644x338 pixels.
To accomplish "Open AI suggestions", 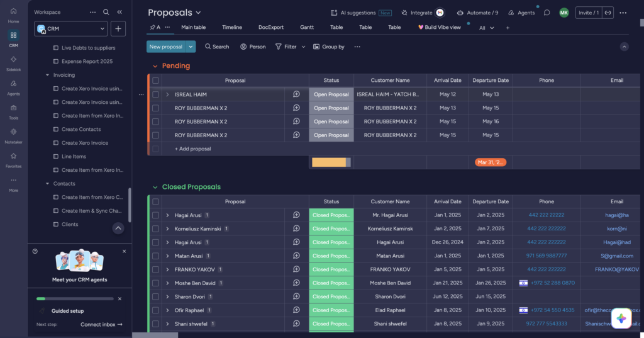I will pyautogui.click(x=361, y=13).
